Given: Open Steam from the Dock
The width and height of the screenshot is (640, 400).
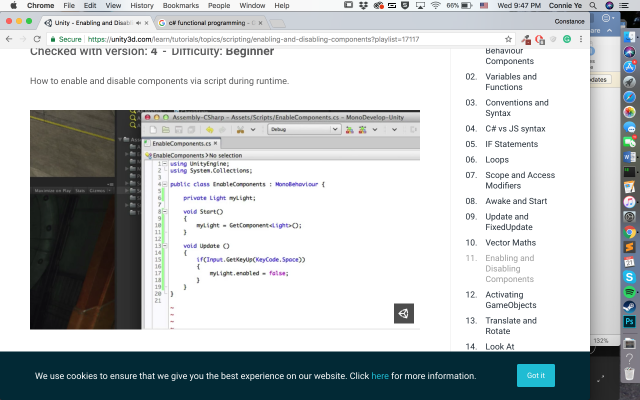Looking at the screenshot, I should click(x=629, y=307).
